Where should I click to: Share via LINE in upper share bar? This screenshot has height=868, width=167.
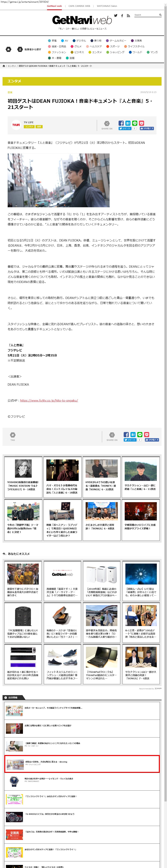(135, 123)
